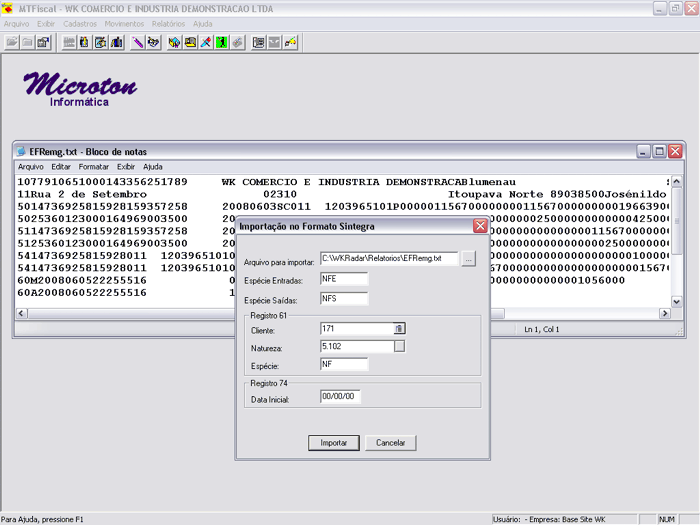
Task: Open the Cadastros menu
Action: coord(80,23)
